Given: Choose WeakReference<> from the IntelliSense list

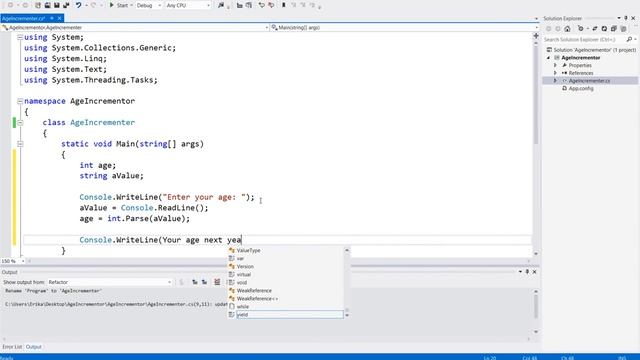Looking at the screenshot, I should 285,299.
